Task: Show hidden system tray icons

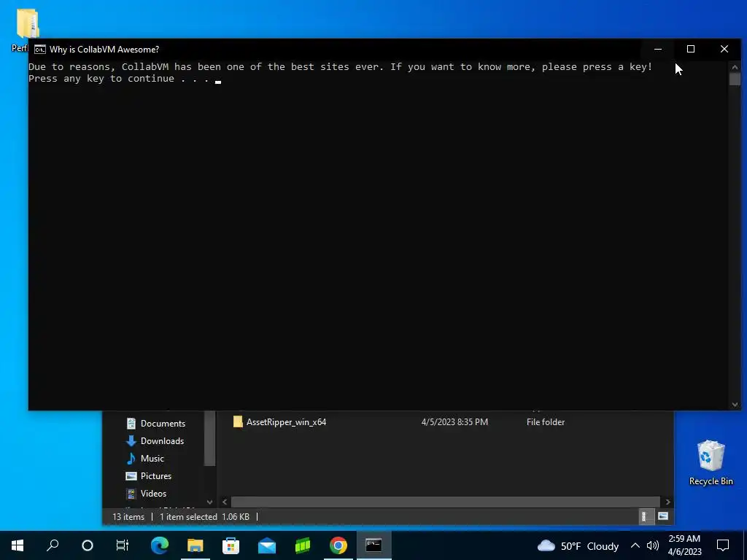Action: click(635, 545)
